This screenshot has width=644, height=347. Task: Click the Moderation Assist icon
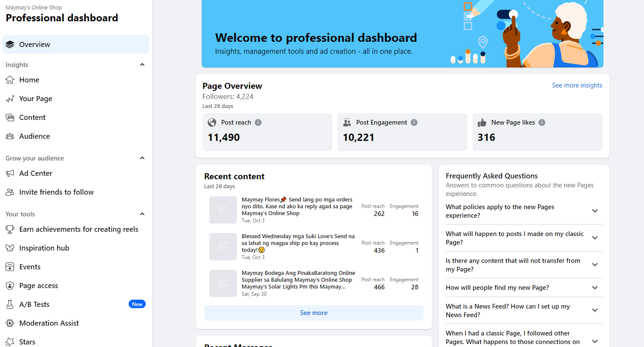(x=10, y=323)
